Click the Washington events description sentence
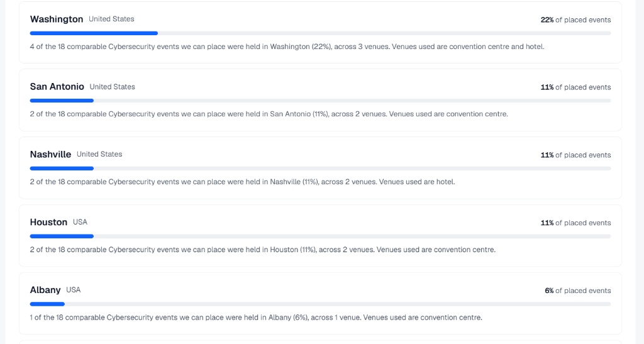This screenshot has height=344, width=644. (x=287, y=47)
